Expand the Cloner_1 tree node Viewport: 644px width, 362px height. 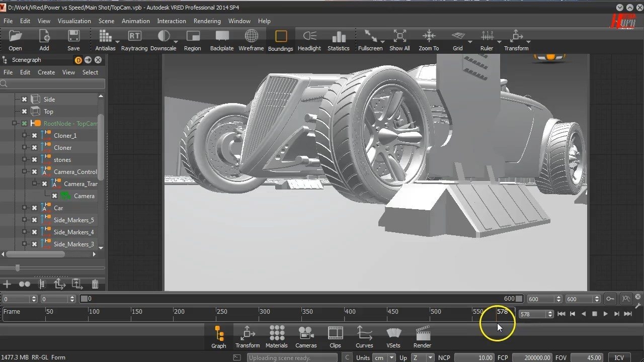point(24,136)
